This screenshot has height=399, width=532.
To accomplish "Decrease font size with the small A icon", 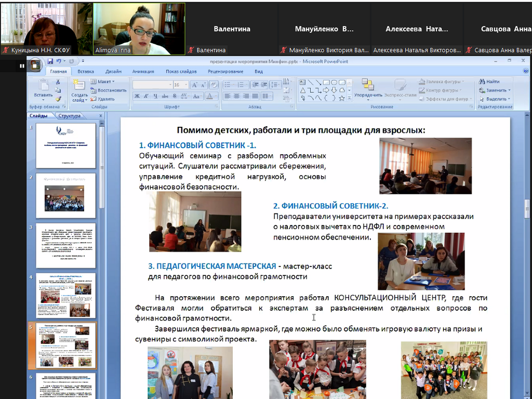I will click(x=203, y=85).
